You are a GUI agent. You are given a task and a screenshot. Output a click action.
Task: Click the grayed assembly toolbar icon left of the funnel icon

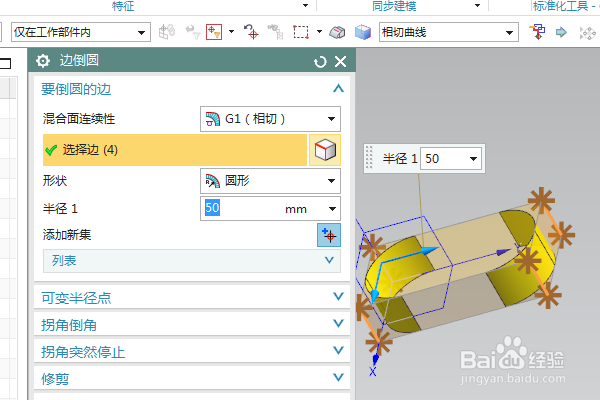click(x=167, y=32)
